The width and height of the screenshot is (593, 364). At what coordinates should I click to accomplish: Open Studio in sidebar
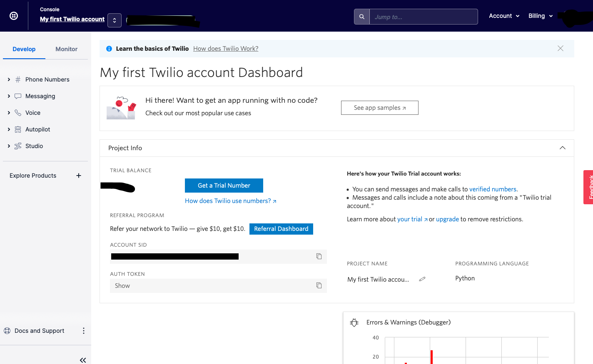click(34, 146)
